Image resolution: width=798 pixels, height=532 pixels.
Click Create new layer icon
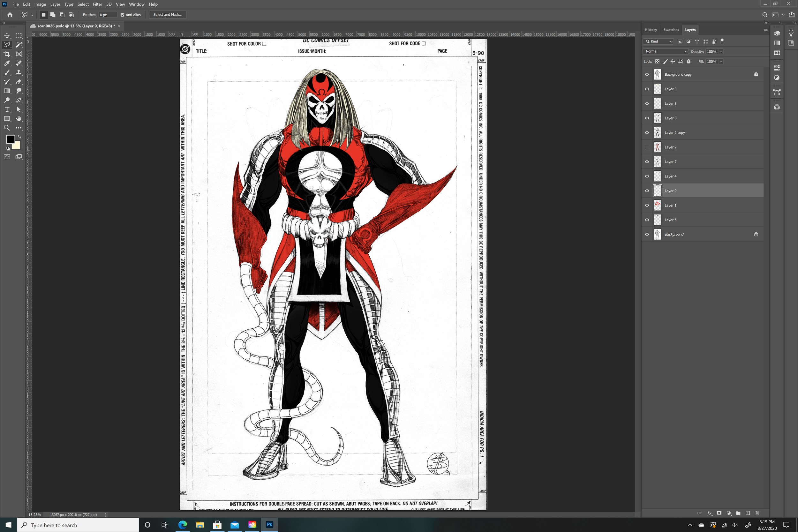tap(748, 513)
